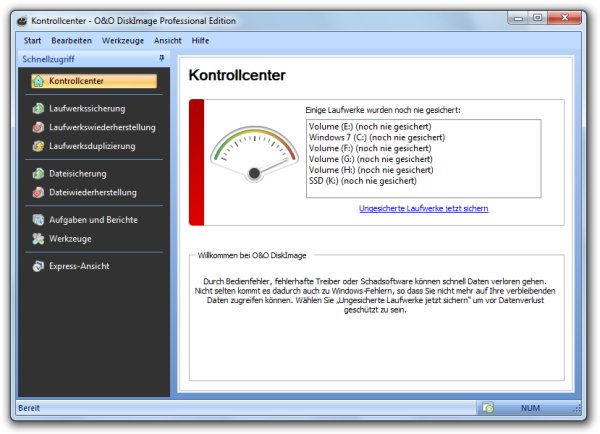Maximize the DiskImage window

click(538, 18)
